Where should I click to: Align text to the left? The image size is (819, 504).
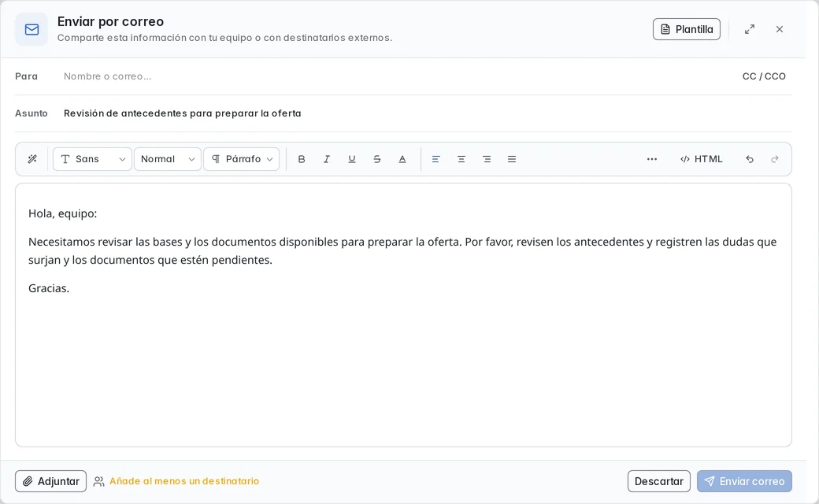(435, 159)
